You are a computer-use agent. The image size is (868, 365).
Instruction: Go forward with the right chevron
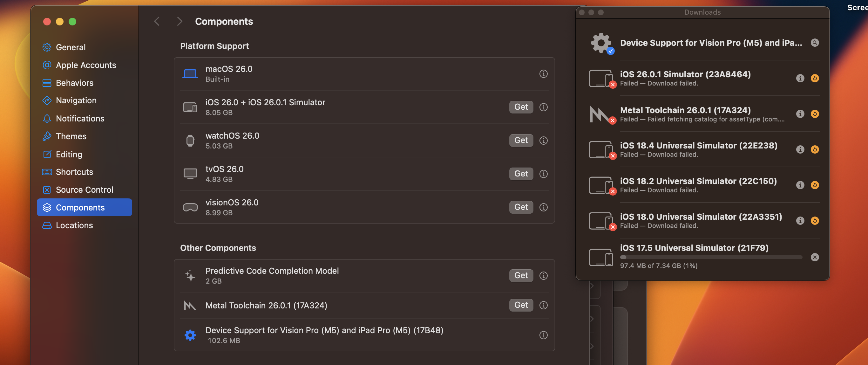[180, 22]
